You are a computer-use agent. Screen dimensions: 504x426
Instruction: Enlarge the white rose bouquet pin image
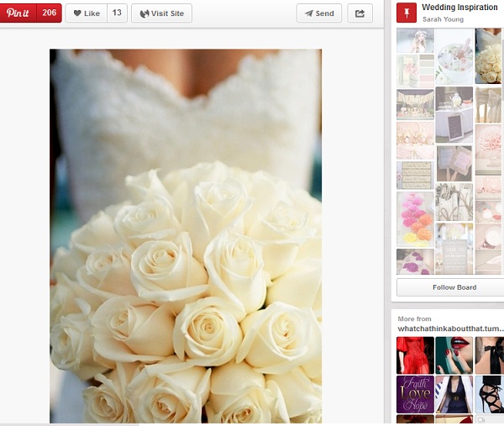click(x=186, y=235)
